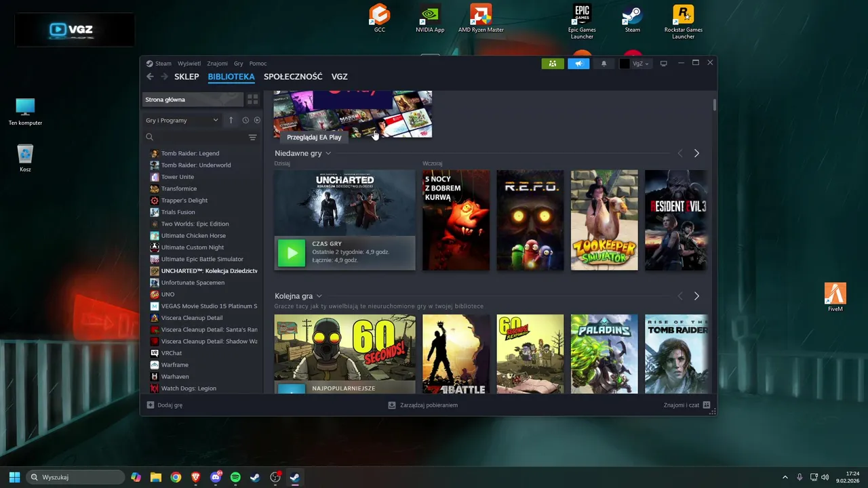Open Epic Games Launcher desktop shortcut
Screen dimensions: 868x488
tap(582, 22)
